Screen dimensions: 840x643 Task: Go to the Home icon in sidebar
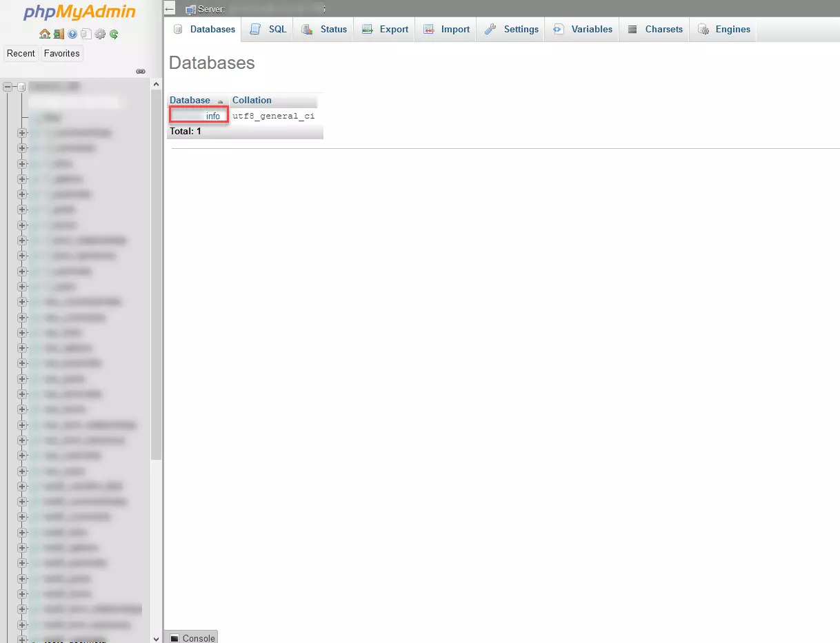pyautogui.click(x=45, y=34)
